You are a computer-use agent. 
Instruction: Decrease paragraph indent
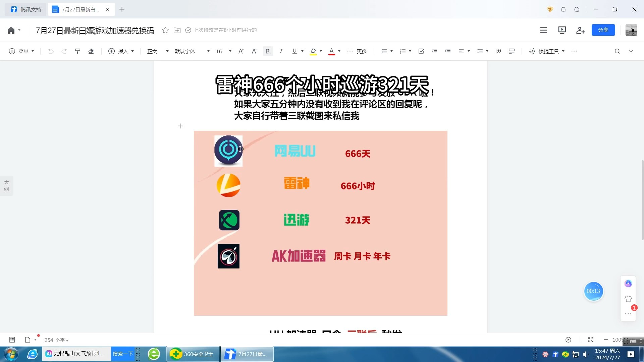[435, 51]
